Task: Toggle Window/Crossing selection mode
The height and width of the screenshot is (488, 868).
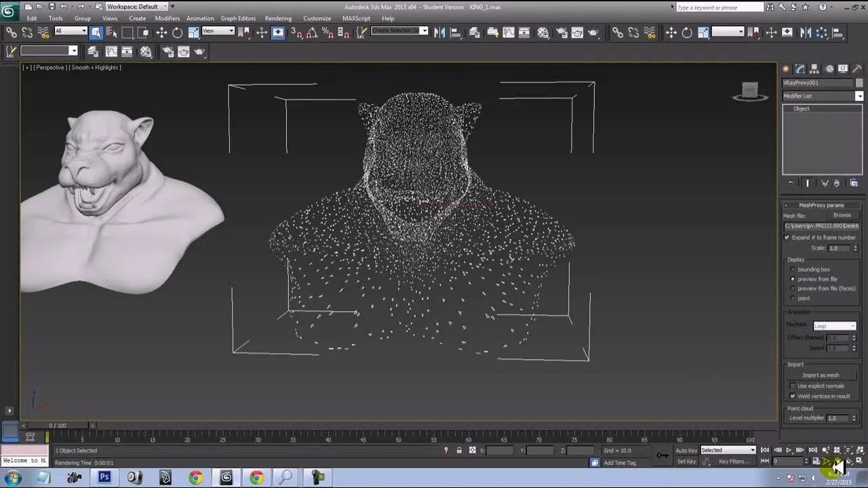Action: click(143, 32)
